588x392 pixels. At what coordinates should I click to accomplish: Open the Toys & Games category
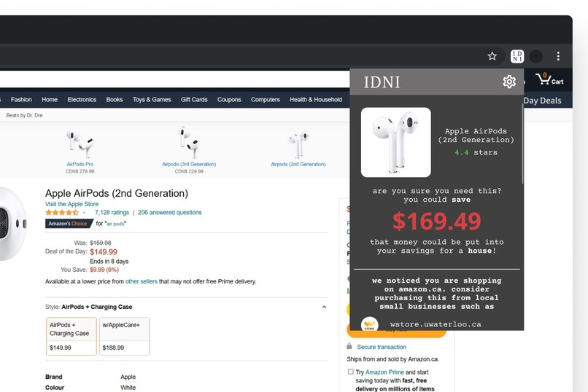pos(152,100)
